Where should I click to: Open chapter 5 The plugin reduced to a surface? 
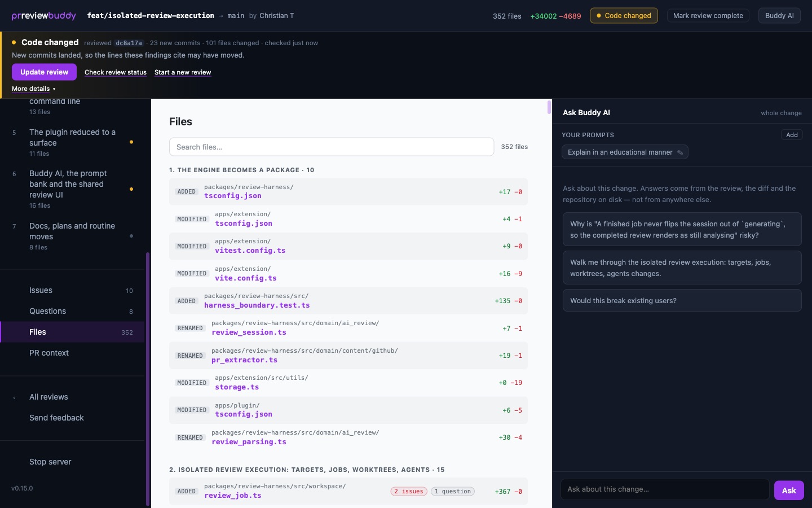72,142
